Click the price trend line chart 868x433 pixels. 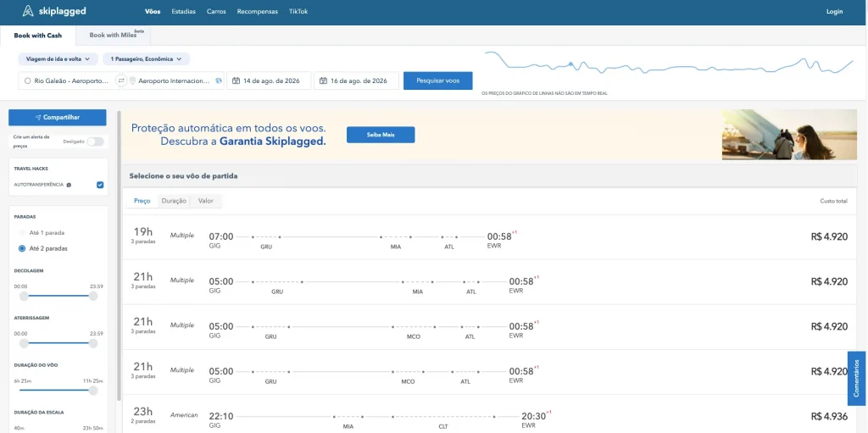pos(670,64)
